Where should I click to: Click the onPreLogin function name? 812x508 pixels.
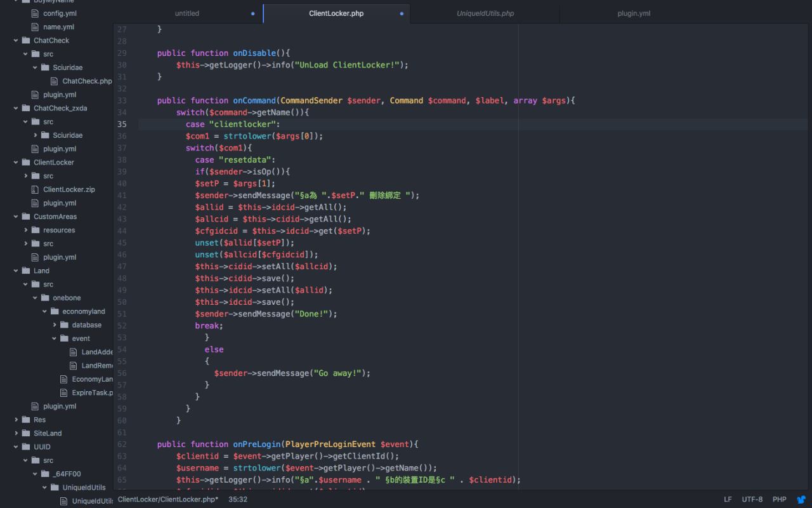[x=257, y=444]
